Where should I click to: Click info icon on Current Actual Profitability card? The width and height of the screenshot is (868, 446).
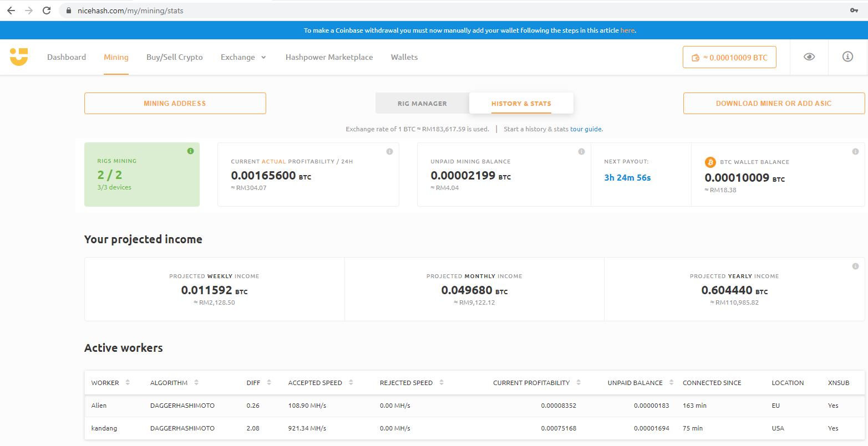(x=389, y=152)
